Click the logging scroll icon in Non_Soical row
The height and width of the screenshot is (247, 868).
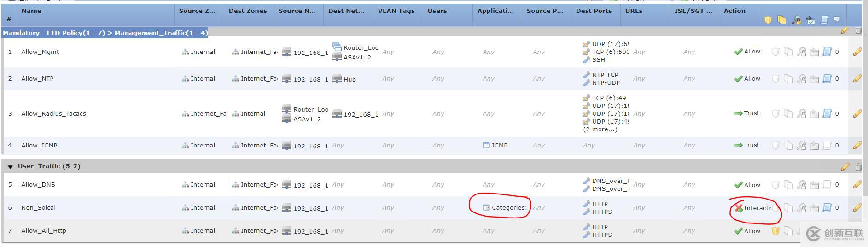tap(827, 208)
